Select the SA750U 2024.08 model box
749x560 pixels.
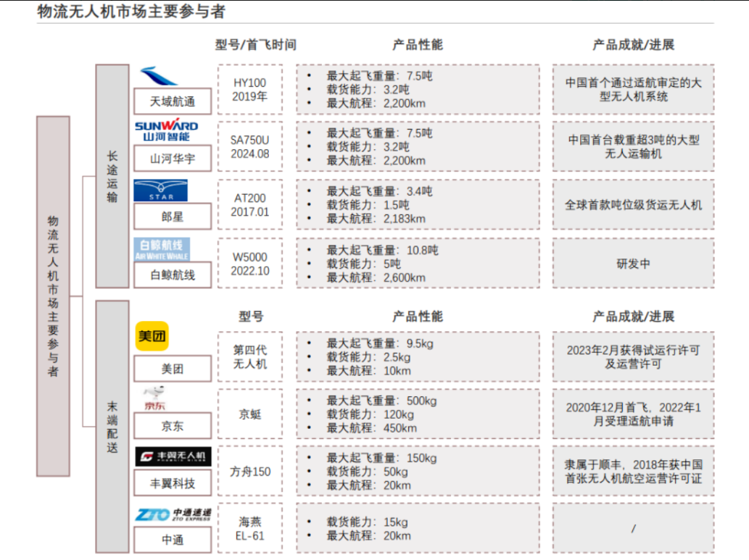click(x=250, y=146)
